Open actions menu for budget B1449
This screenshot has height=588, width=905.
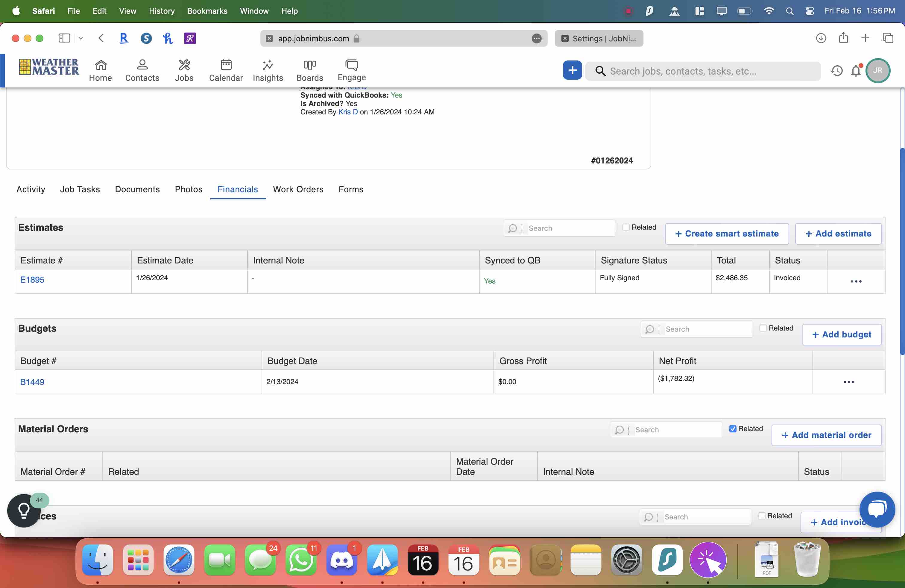[848, 382]
